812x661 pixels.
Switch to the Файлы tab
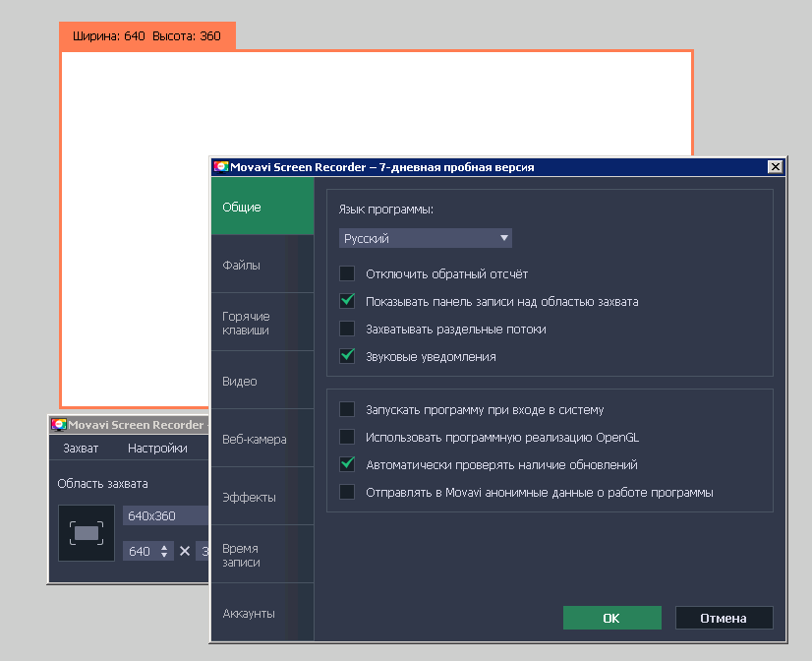click(262, 265)
